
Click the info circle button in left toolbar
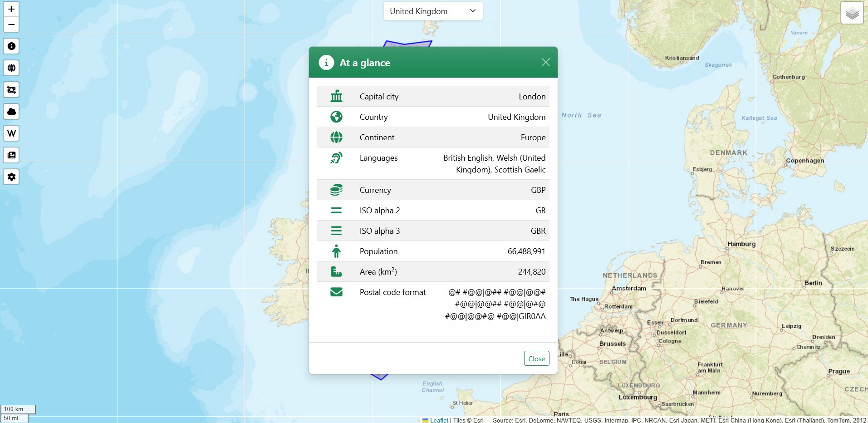[11, 46]
